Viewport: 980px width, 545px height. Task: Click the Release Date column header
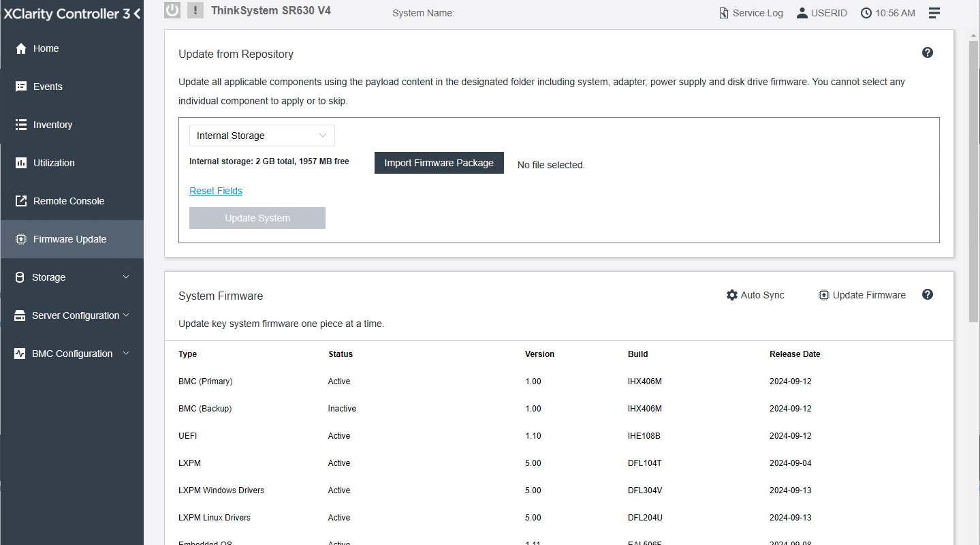795,354
